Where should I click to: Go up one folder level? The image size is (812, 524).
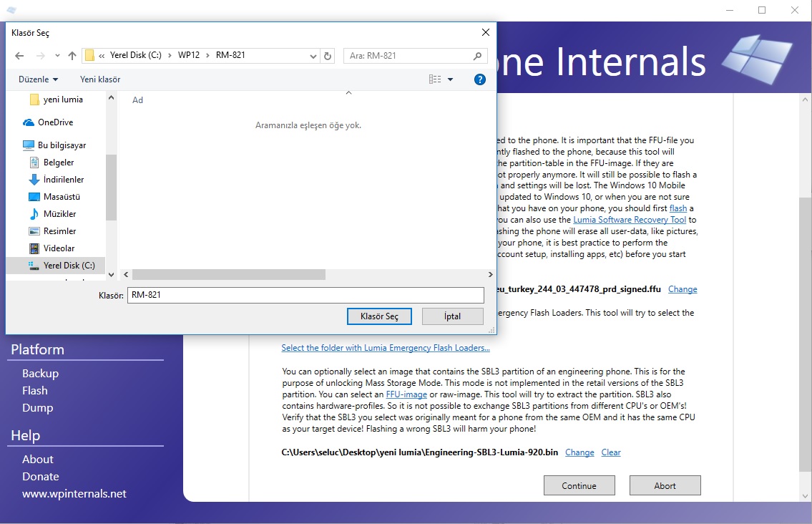click(72, 55)
